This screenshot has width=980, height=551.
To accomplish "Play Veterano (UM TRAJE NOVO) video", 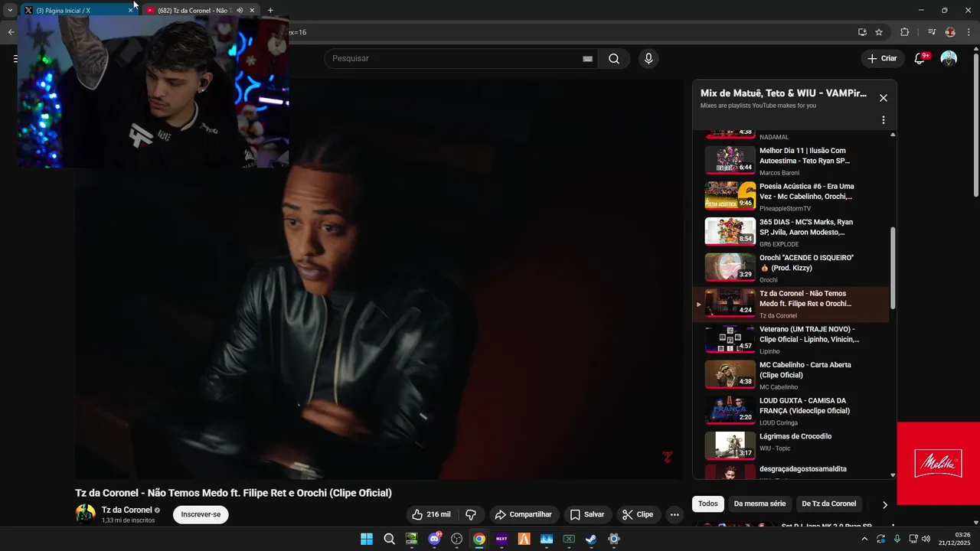I will point(792,340).
